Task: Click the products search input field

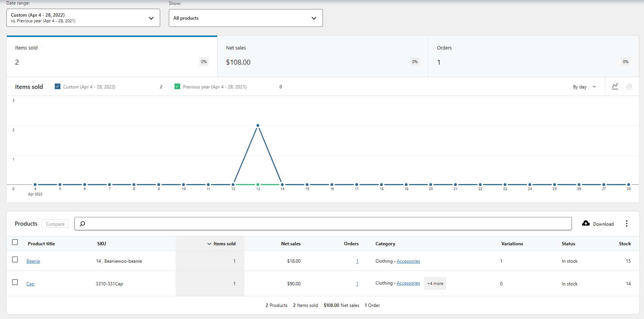Action: point(323,223)
